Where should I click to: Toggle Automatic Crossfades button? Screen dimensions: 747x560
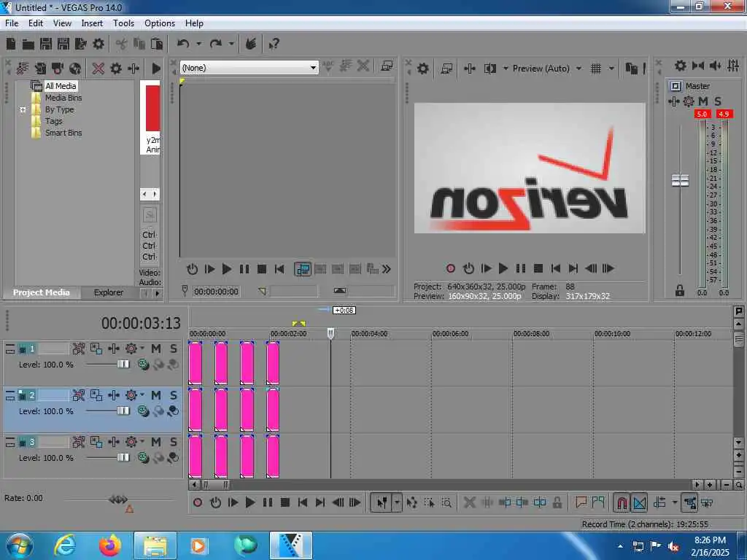click(639, 502)
